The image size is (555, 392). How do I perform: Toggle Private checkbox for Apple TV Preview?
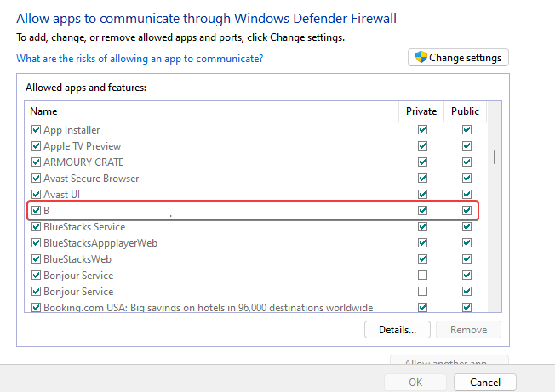point(422,146)
